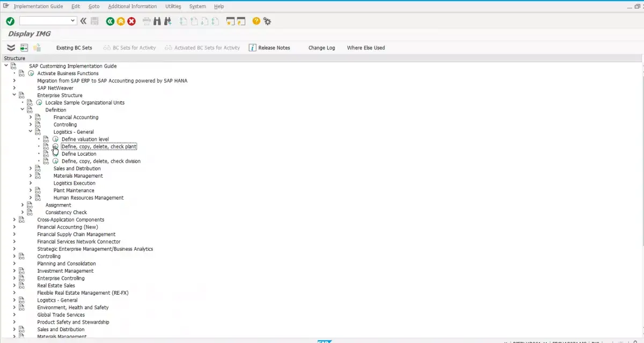Select the Financial Supply Chain Management row
644x343 pixels.
pos(76,235)
